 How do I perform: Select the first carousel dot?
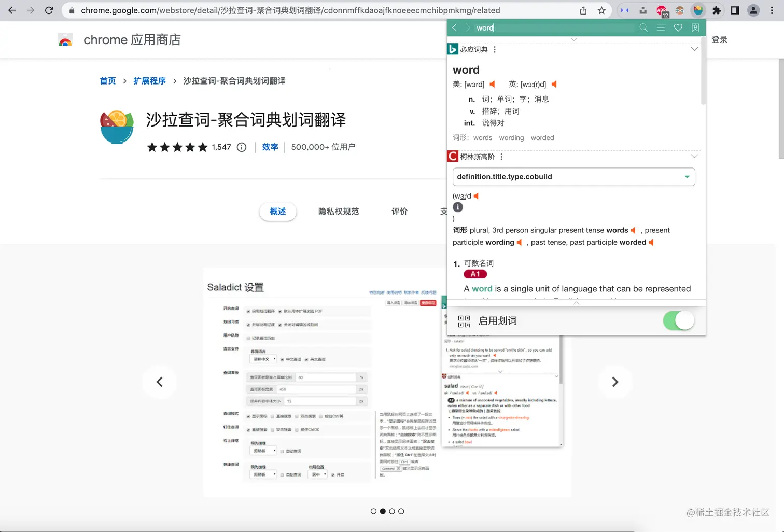click(x=373, y=511)
